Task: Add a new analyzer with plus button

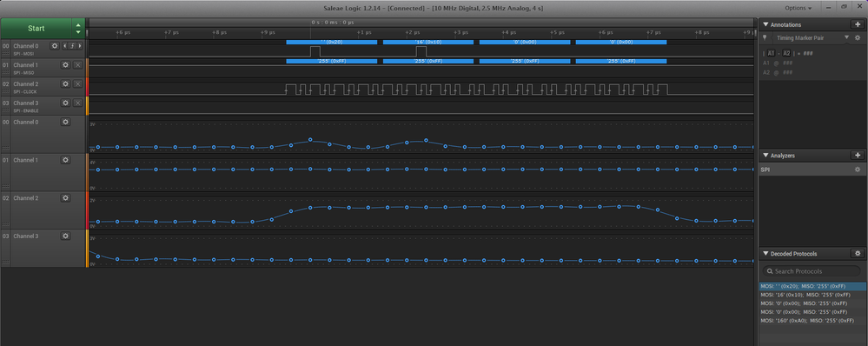Action: pyautogui.click(x=857, y=156)
